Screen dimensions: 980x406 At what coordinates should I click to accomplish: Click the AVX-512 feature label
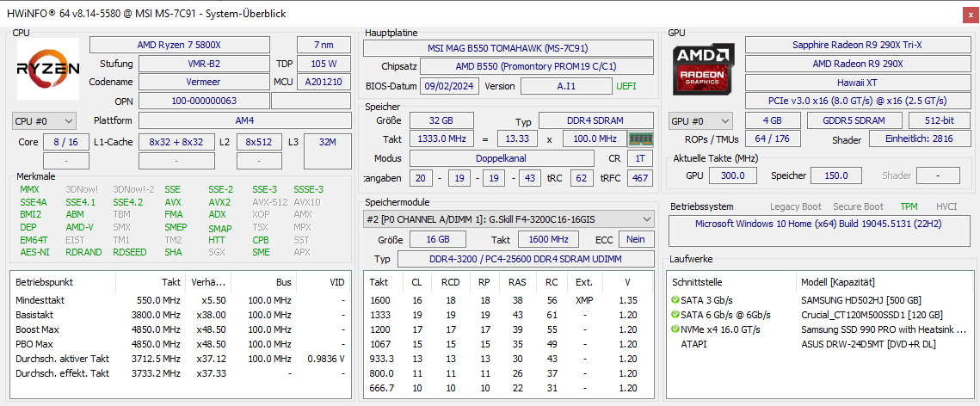[270, 202]
